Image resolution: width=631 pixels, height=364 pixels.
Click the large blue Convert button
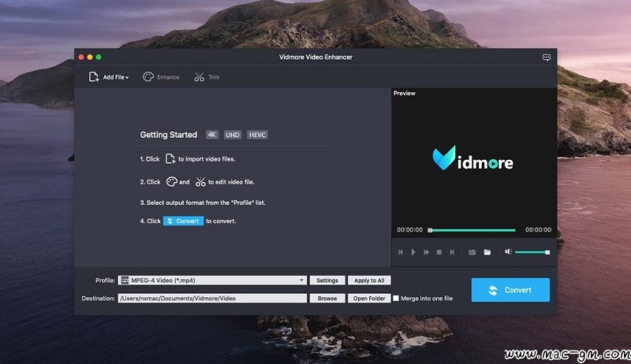510,290
